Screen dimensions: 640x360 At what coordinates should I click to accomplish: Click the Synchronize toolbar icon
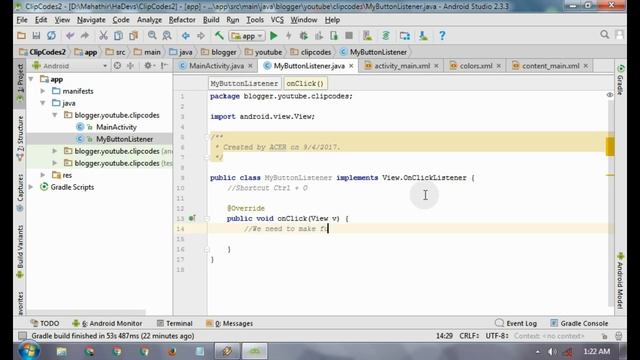click(51, 36)
